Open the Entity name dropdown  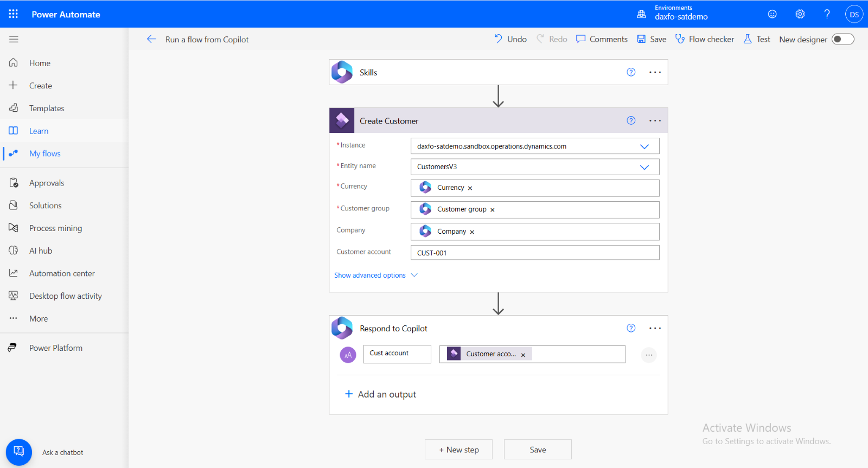644,167
